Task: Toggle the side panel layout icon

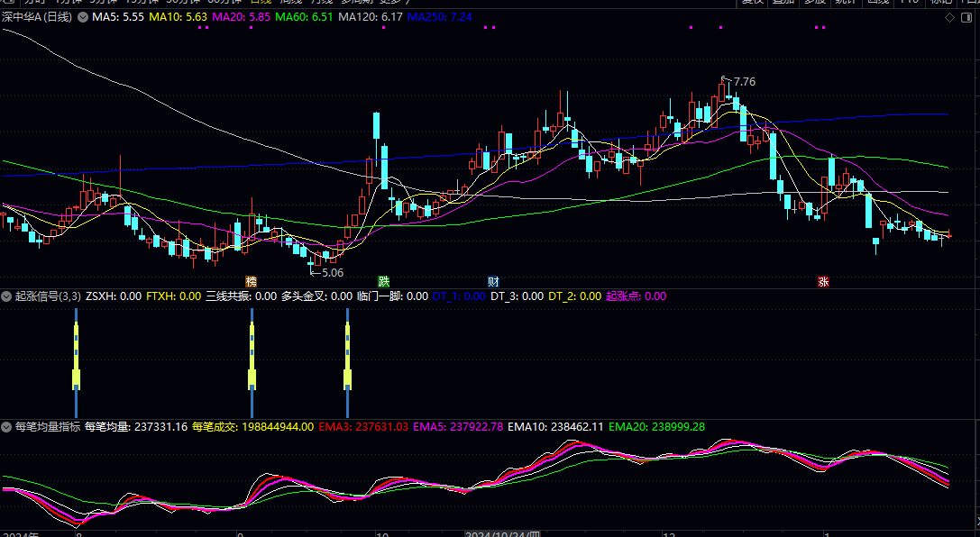Action: (x=966, y=17)
